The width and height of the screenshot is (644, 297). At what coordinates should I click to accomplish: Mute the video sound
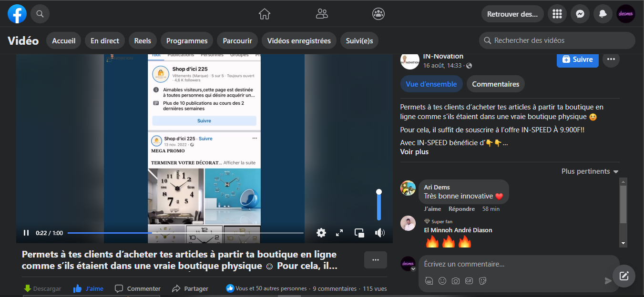(379, 233)
